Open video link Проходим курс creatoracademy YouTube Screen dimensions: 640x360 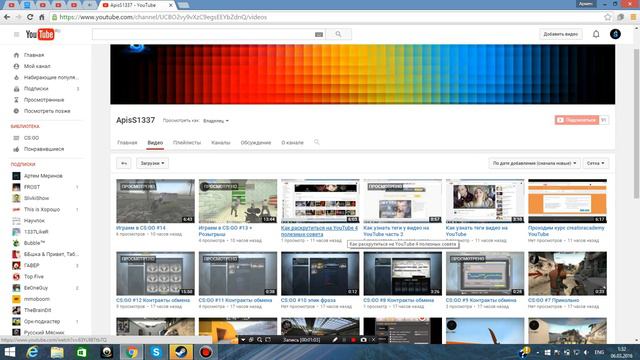(566, 231)
